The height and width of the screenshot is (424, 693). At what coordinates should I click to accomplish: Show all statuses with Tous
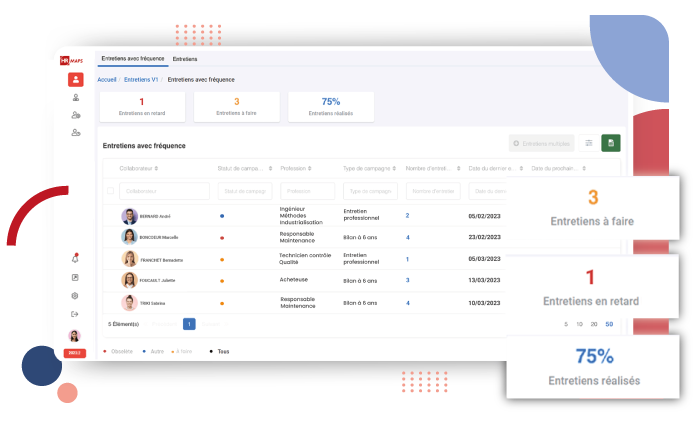[220, 351]
